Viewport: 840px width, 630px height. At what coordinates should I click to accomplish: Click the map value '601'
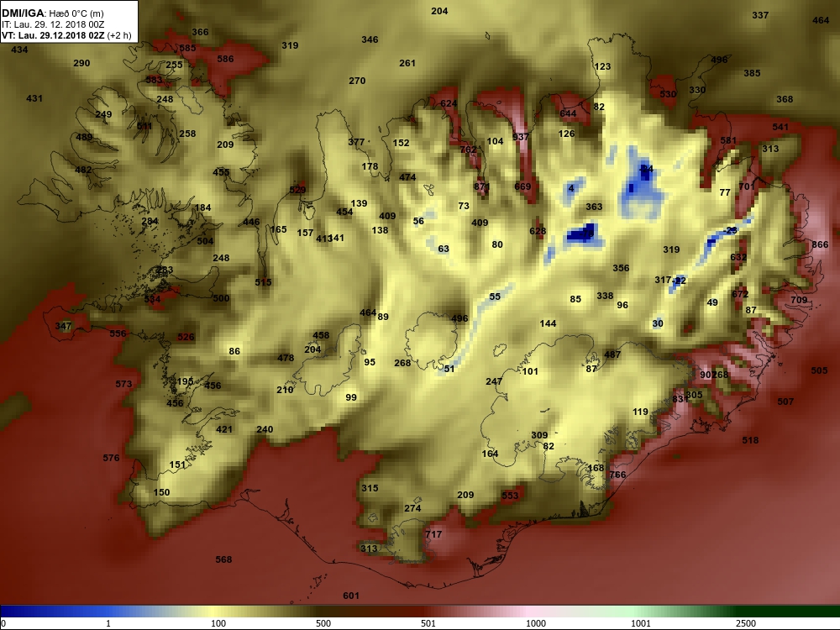pos(351,596)
